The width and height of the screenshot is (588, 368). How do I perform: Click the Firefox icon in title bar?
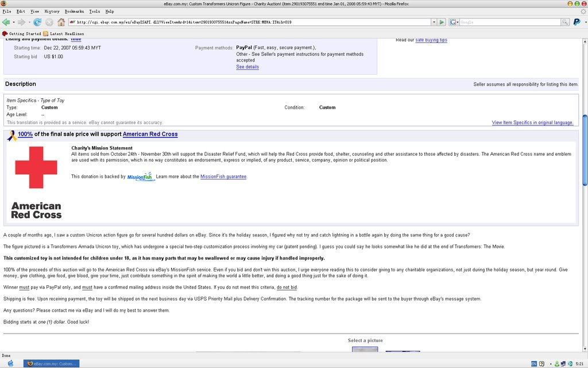3,3
